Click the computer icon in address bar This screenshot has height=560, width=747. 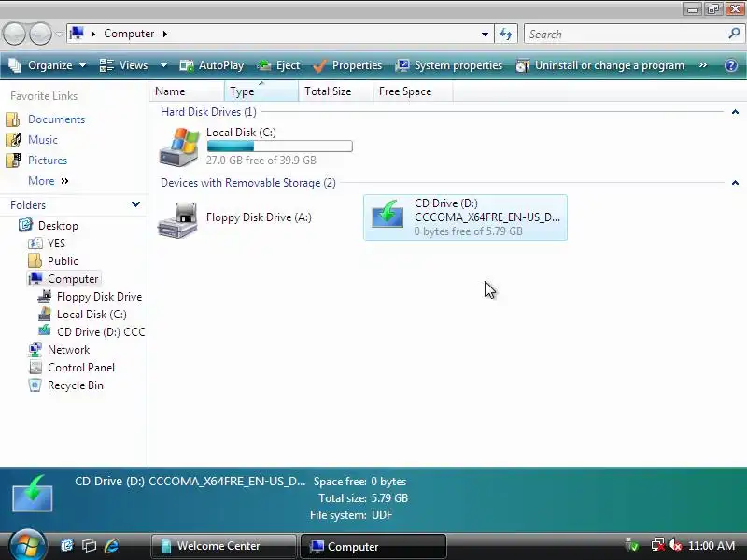coord(77,34)
